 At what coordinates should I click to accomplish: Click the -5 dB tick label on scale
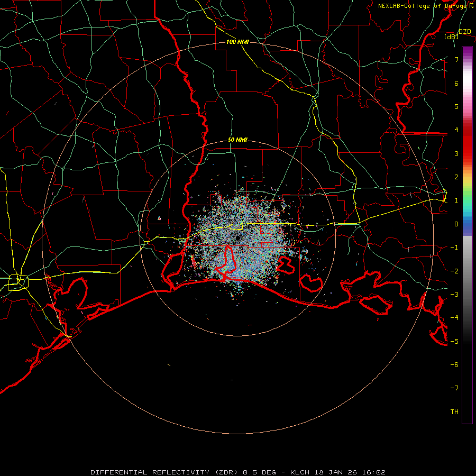(x=454, y=341)
